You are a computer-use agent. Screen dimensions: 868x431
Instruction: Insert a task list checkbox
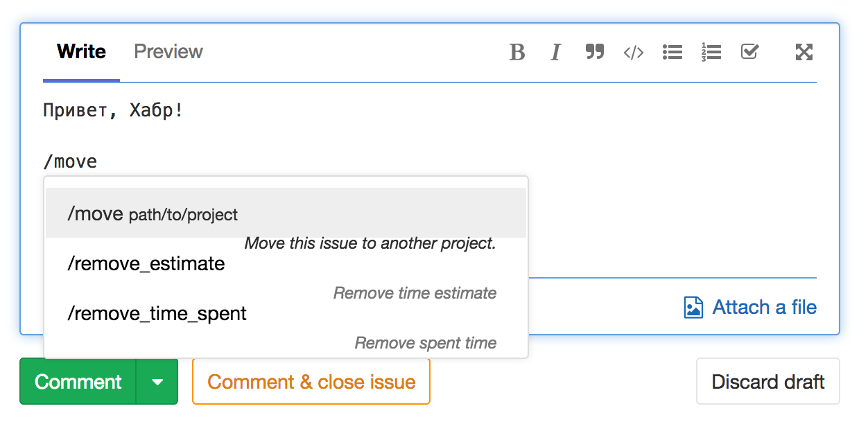point(749,51)
